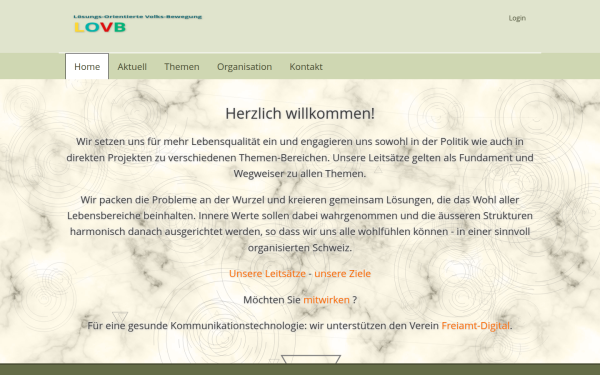This screenshot has height=375, width=600.
Task: Click the 'Herzlich willkommen!' heading
Action: click(300, 114)
